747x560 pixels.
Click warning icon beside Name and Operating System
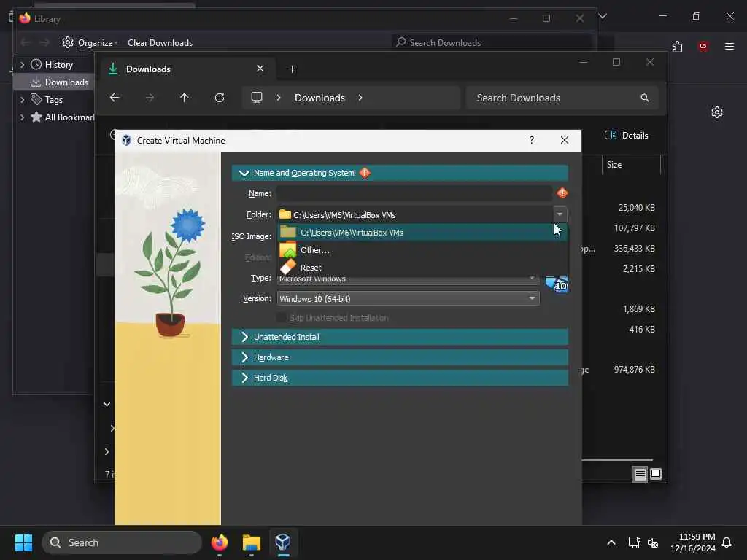(x=365, y=173)
